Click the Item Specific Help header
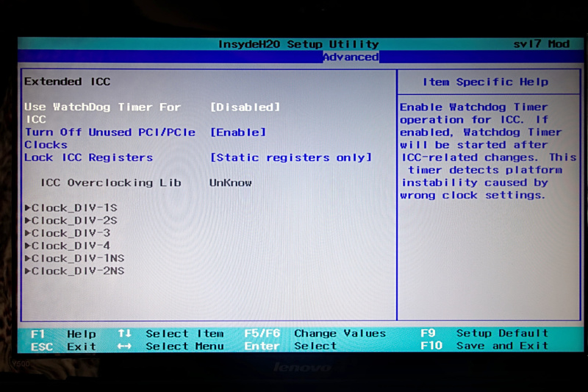Viewport: 588px width, 392px height. tap(485, 82)
